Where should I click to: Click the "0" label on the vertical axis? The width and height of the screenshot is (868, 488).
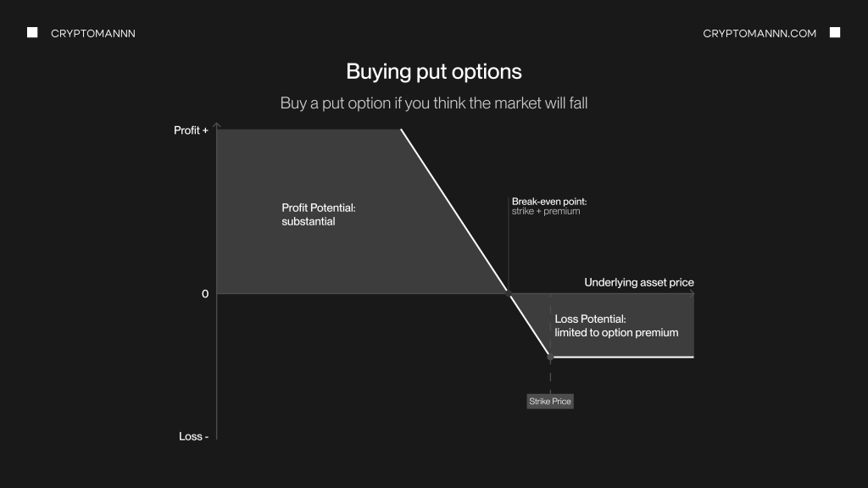tap(205, 294)
